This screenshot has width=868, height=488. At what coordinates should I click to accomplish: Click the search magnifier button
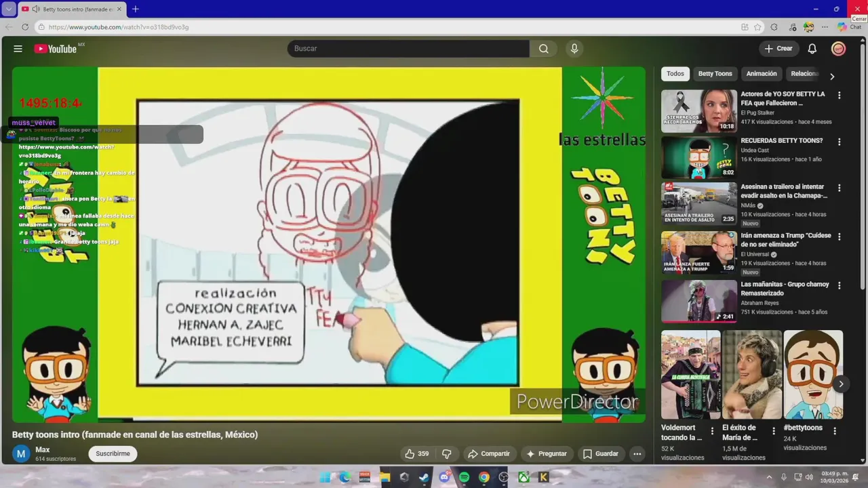[x=544, y=49]
